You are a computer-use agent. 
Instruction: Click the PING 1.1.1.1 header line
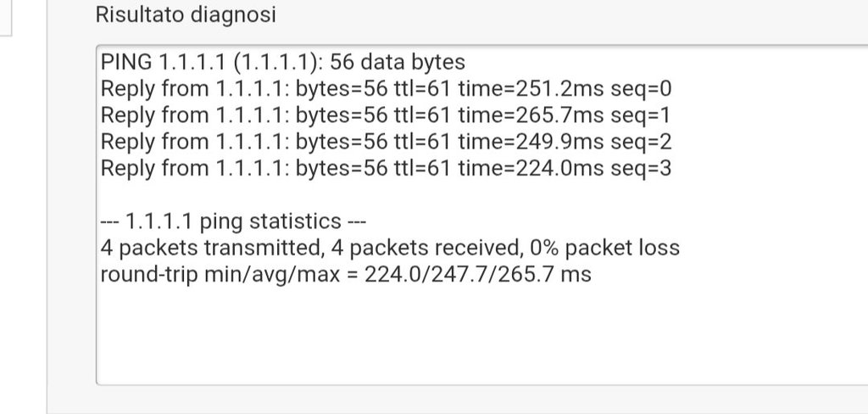coord(283,62)
